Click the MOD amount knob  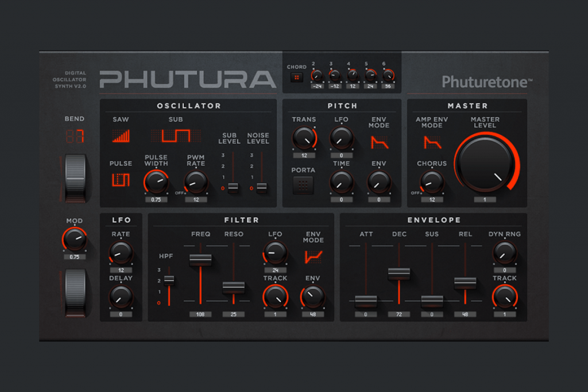tap(74, 239)
